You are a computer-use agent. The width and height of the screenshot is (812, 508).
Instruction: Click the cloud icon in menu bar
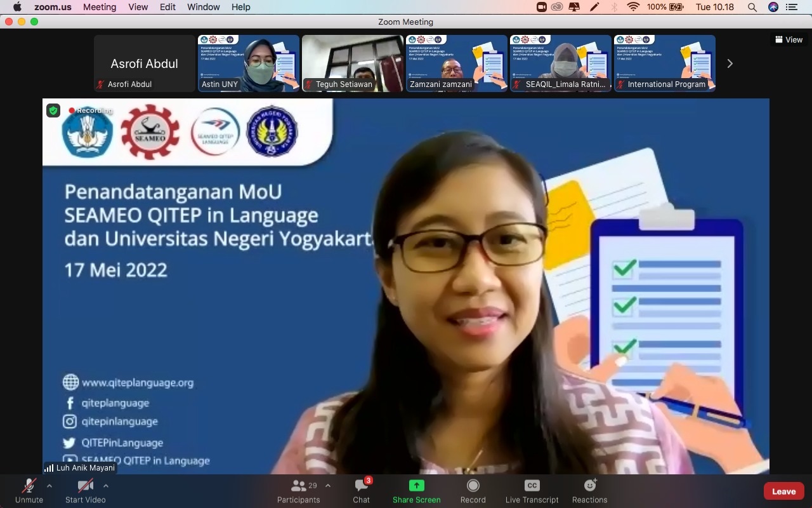(557, 7)
